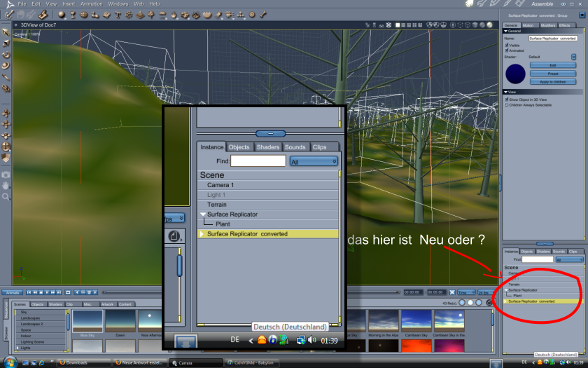Image resolution: width=588 pixels, height=368 pixels.
Task: Select the bone tool at toolbar end
Action: click(x=263, y=15)
